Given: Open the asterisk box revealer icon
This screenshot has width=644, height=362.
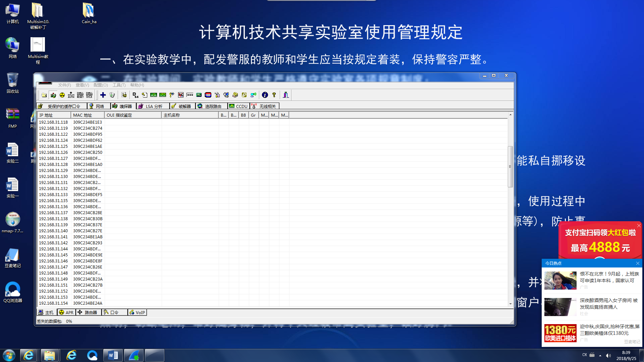Looking at the screenshot, I should (x=190, y=95).
